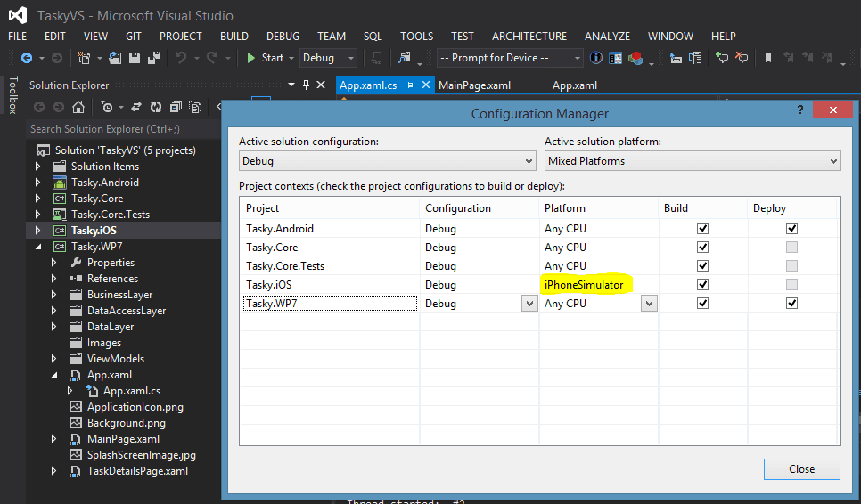Click the Close button in Configuration Manager
This screenshot has width=861, height=504.
pyautogui.click(x=801, y=469)
